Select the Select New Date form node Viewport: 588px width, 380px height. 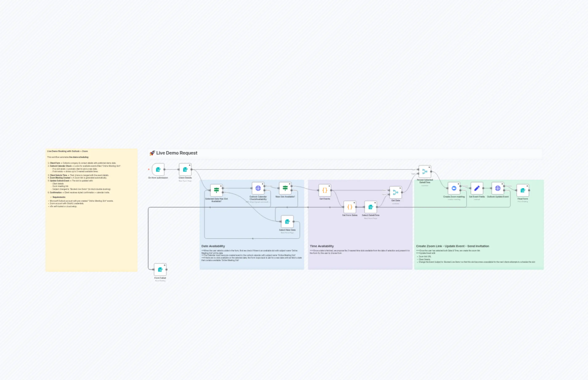(287, 222)
